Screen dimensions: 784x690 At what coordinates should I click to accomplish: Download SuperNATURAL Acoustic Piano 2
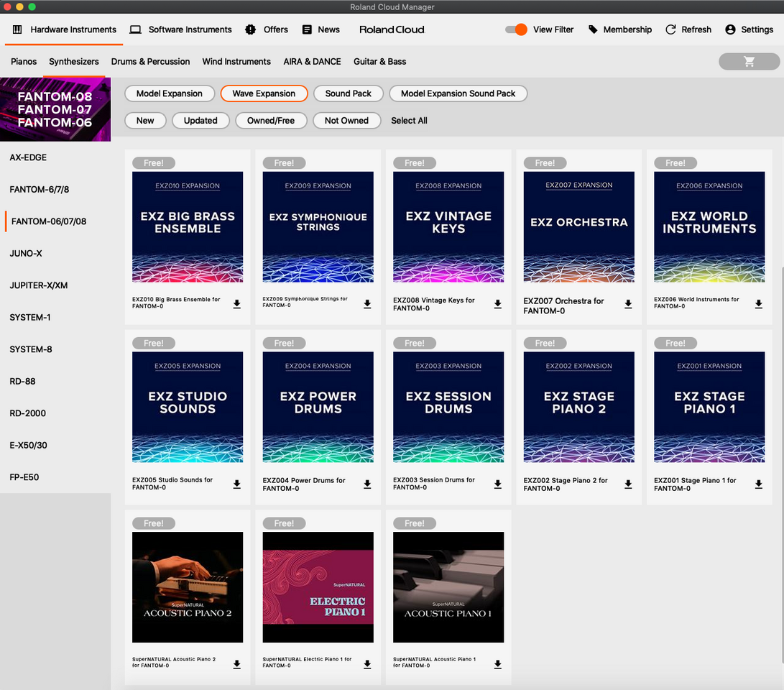pos(237,665)
